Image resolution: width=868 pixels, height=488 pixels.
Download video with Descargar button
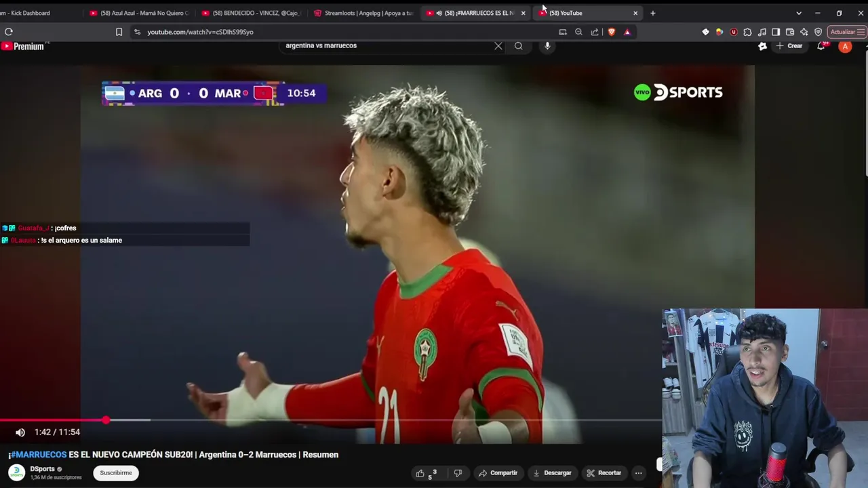pyautogui.click(x=552, y=473)
